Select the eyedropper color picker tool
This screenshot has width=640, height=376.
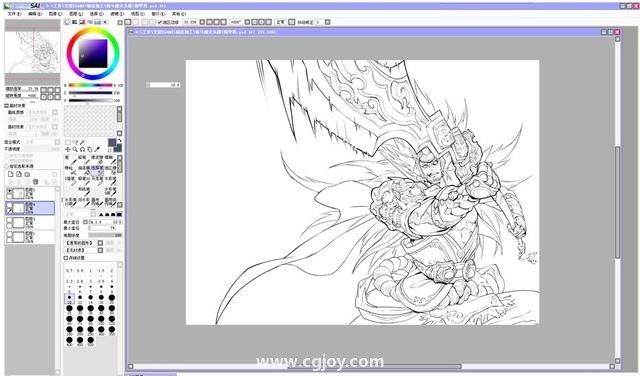pyautogui.click(x=97, y=149)
